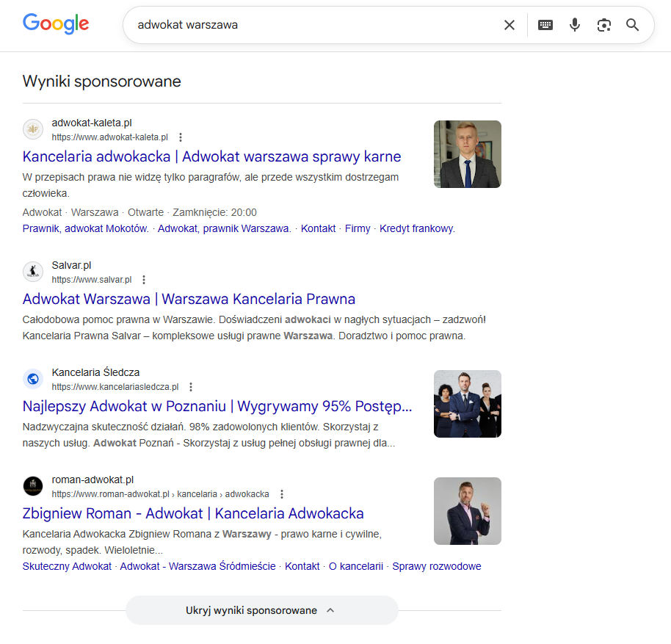The width and height of the screenshot is (671, 644).
Task: Hide sponsored results via Ukryj wyniki sponsorowane
Action: coord(261,610)
